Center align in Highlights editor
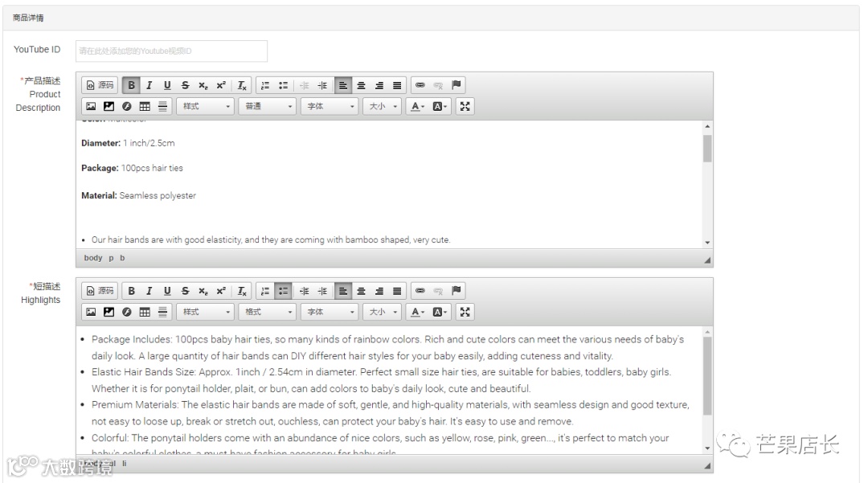The image size is (868, 483). pos(361,291)
